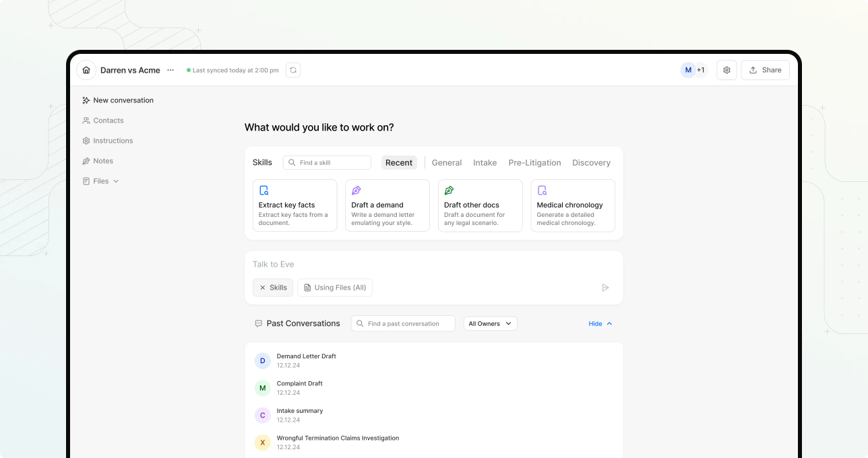
Task: Click the Share button
Action: pos(766,70)
